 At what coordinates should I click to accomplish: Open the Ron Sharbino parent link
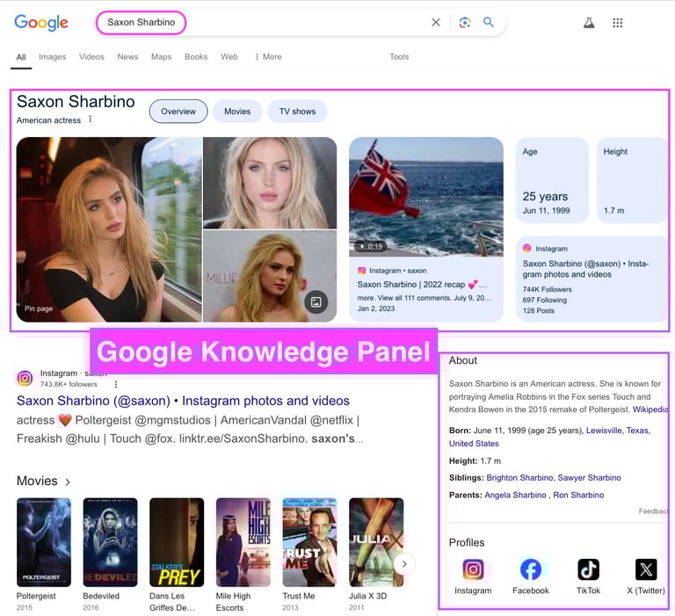point(578,495)
